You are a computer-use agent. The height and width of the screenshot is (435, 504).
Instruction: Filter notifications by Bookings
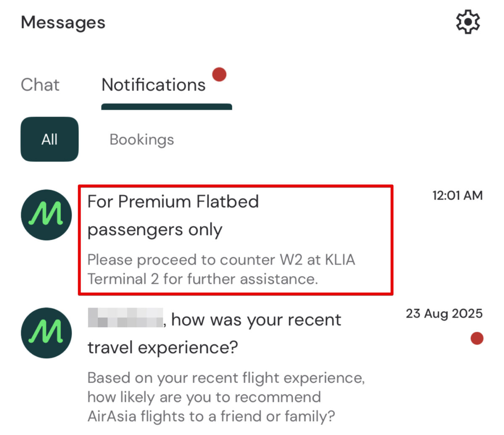point(142,140)
